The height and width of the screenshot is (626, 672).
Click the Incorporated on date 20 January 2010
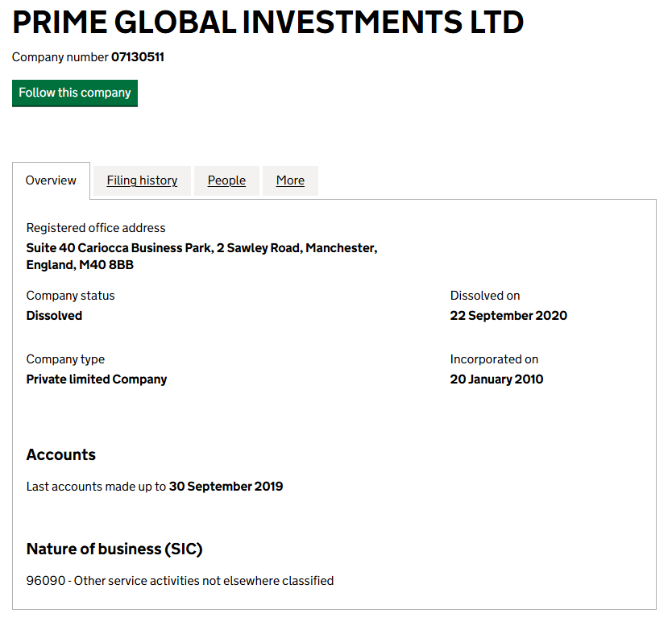tap(496, 379)
